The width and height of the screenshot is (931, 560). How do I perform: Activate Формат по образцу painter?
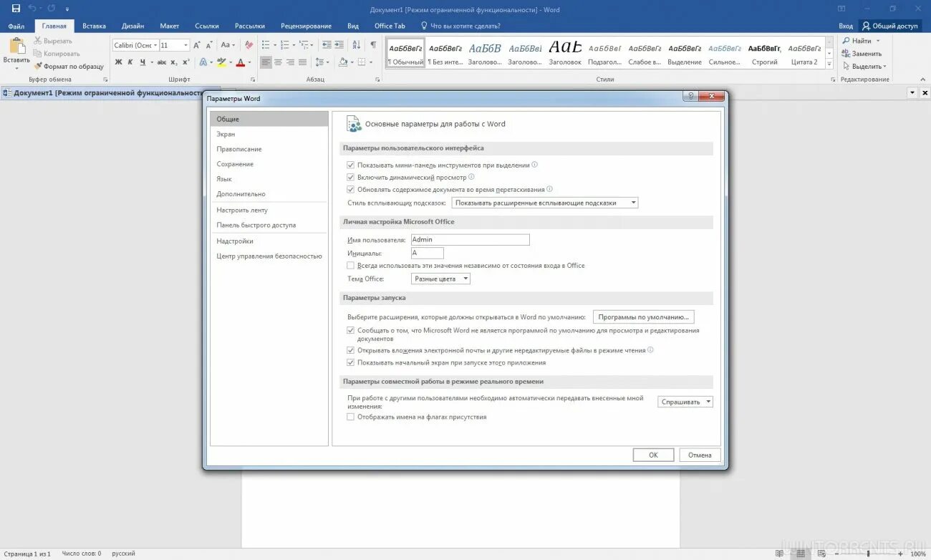click(x=69, y=67)
